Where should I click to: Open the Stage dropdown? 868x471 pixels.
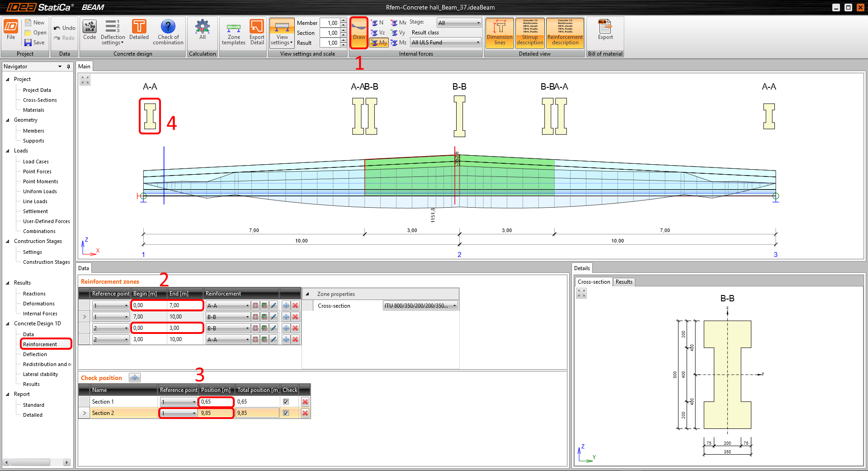pyautogui.click(x=458, y=23)
